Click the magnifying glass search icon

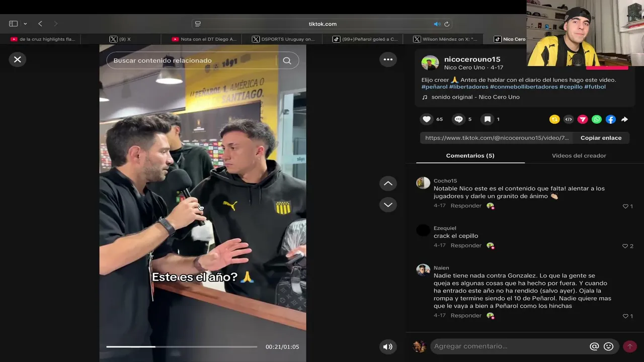[x=287, y=60]
